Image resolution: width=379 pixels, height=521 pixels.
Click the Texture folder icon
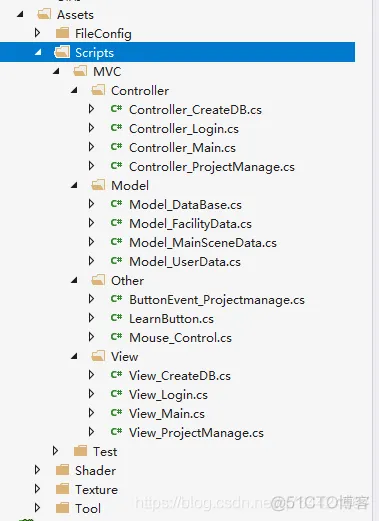point(62,489)
